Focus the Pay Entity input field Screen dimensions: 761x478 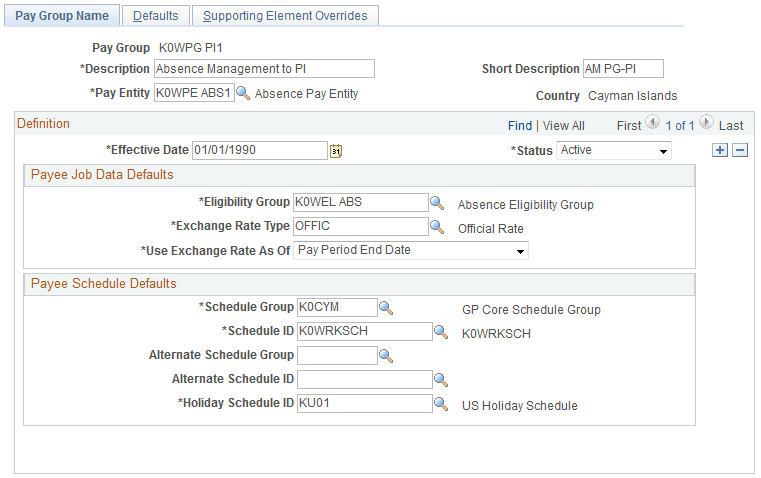(x=194, y=93)
